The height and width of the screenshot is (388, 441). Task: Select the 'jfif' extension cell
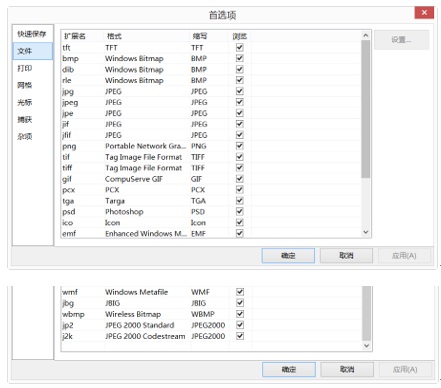tap(67, 135)
